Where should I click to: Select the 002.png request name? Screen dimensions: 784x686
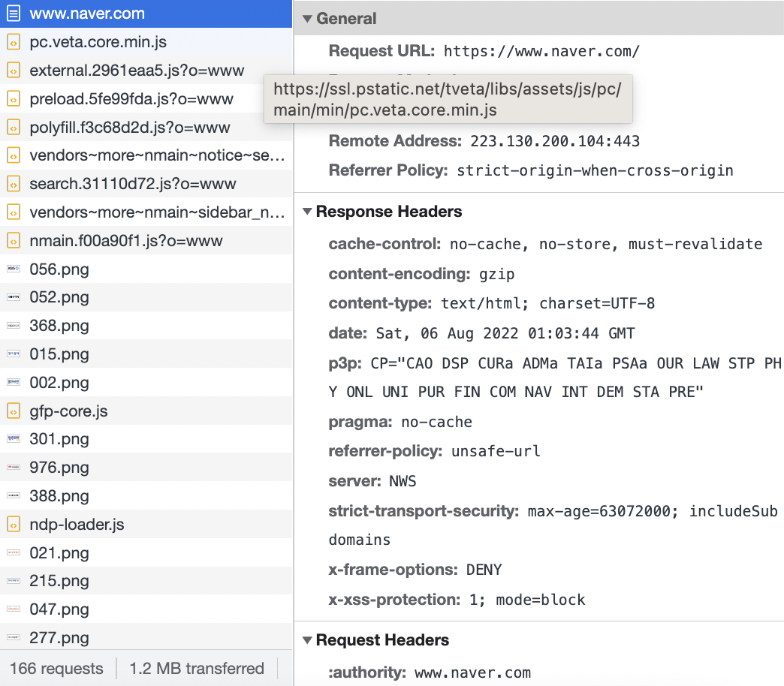click(59, 383)
